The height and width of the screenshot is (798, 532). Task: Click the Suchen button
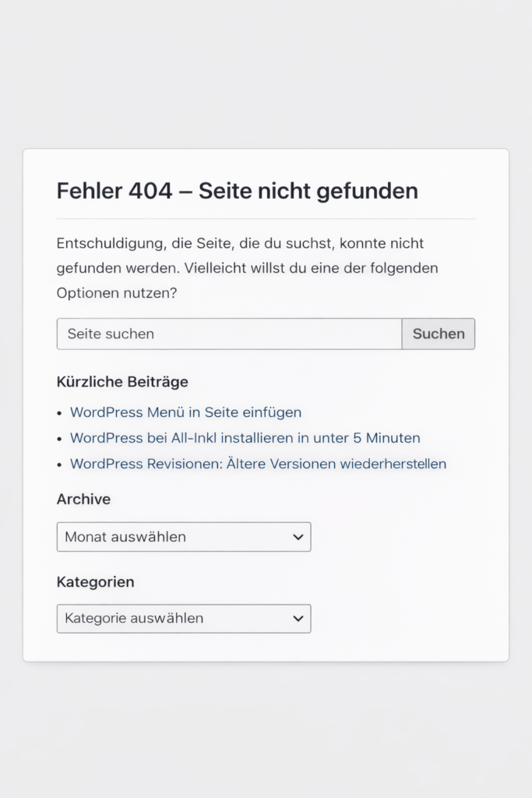[438, 334]
